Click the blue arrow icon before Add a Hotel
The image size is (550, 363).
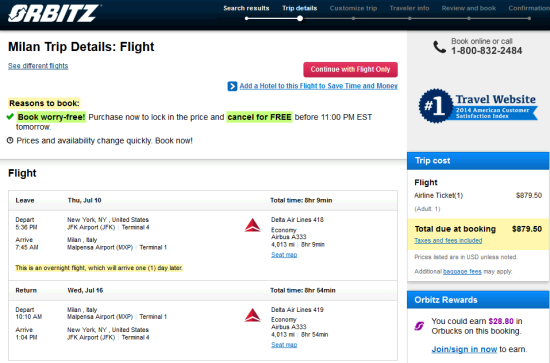tap(232, 86)
